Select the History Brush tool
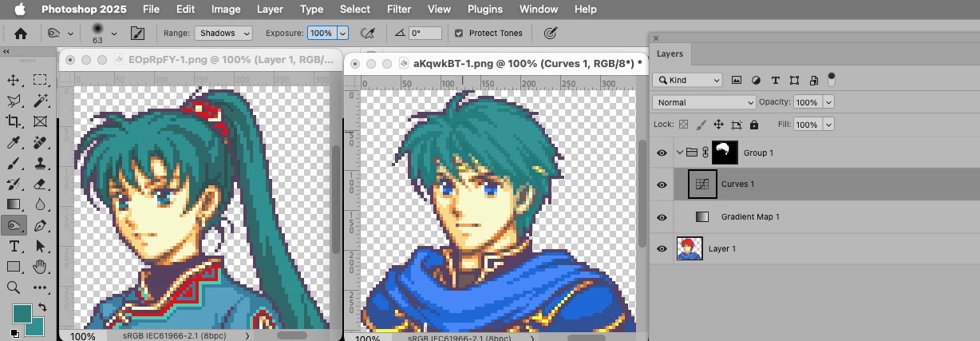Image resolution: width=980 pixels, height=341 pixels. [x=14, y=184]
